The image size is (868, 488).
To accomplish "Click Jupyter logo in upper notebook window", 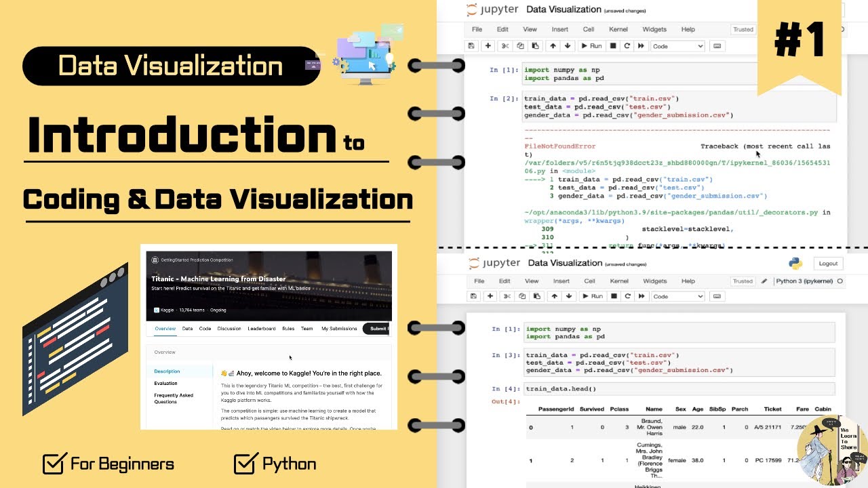I will [x=492, y=9].
